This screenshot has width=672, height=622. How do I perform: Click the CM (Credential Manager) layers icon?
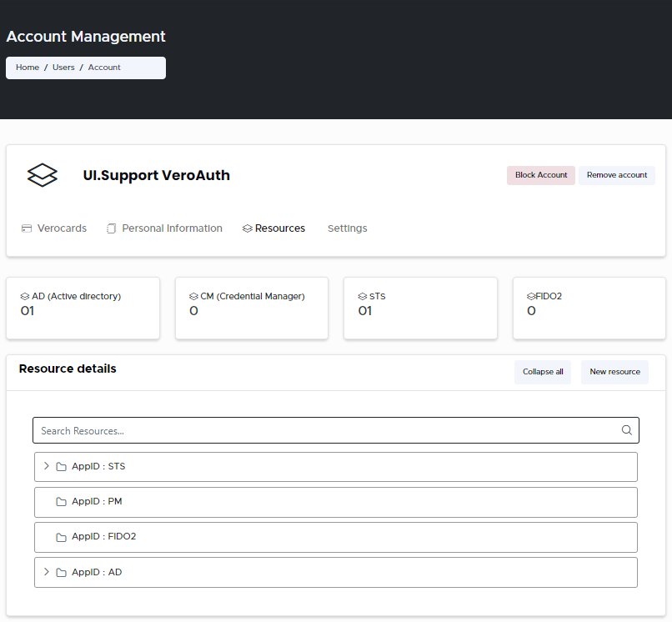point(193,296)
